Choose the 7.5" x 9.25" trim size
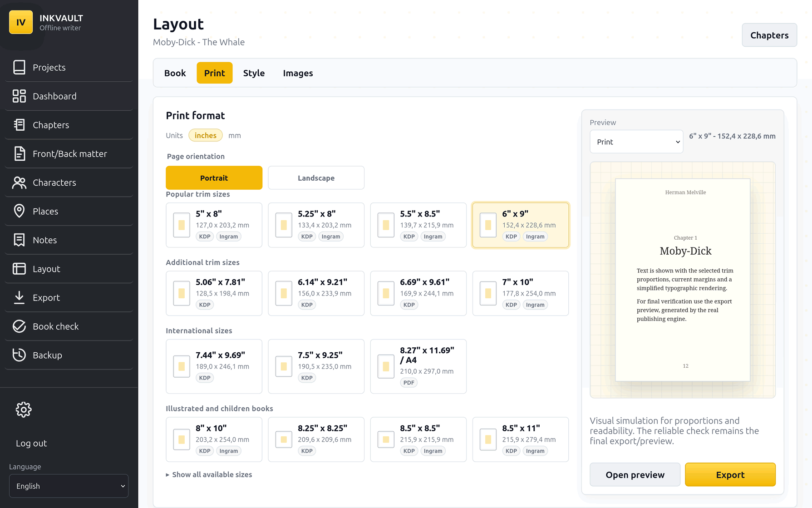This screenshot has width=812, height=508. tap(316, 366)
